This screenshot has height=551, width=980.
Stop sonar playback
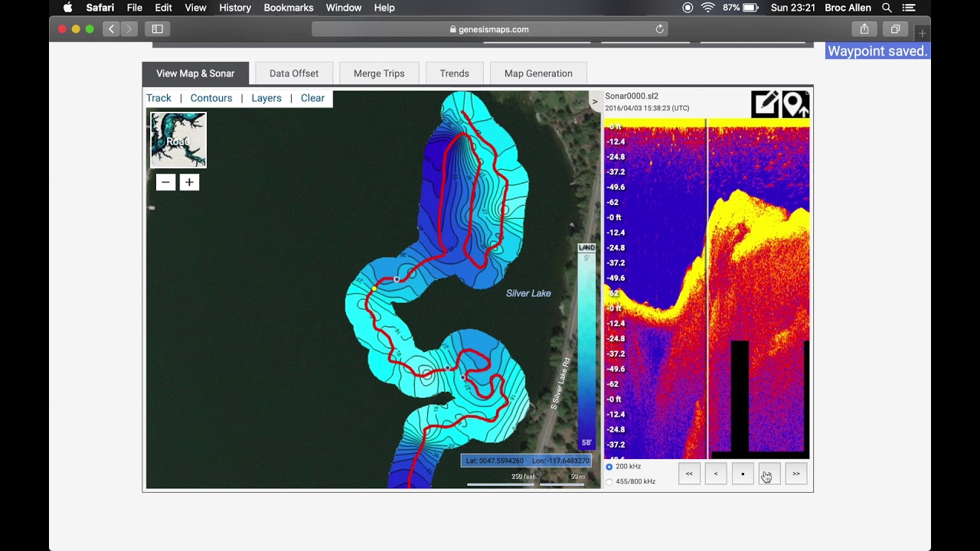(x=743, y=474)
